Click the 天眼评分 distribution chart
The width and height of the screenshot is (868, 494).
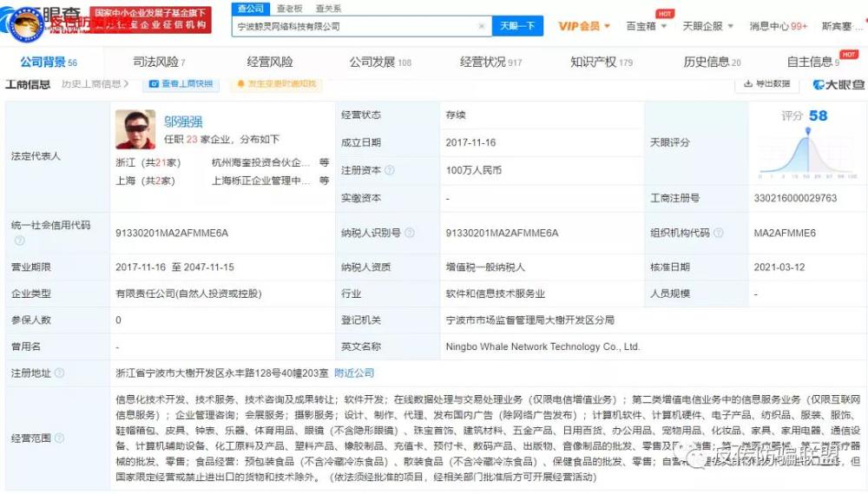[807, 152]
